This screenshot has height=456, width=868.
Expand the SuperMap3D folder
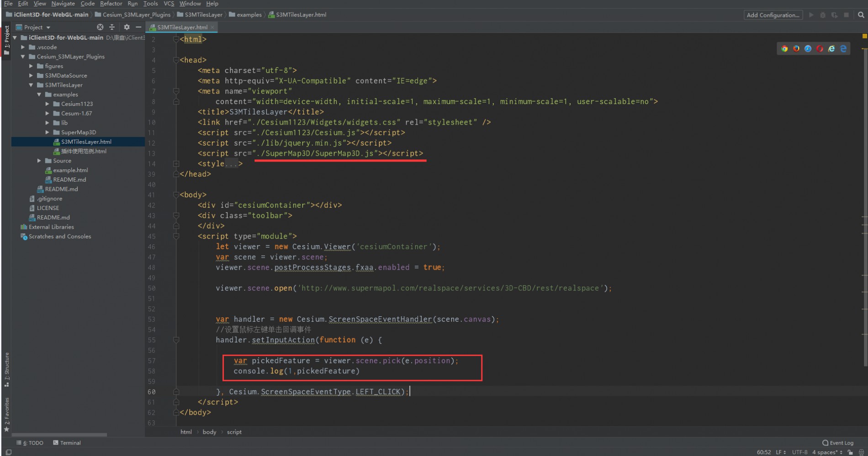click(47, 132)
